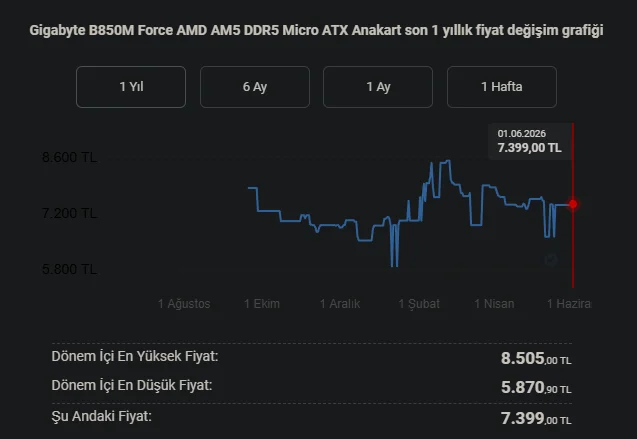Click the 01.06.2026 price tooltip

[x=529, y=141]
